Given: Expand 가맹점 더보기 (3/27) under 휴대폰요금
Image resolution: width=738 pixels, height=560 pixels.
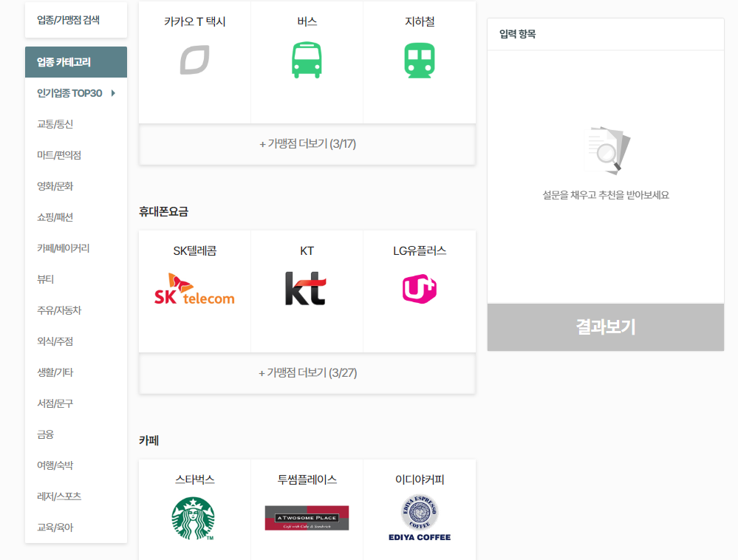Looking at the screenshot, I should [x=307, y=373].
